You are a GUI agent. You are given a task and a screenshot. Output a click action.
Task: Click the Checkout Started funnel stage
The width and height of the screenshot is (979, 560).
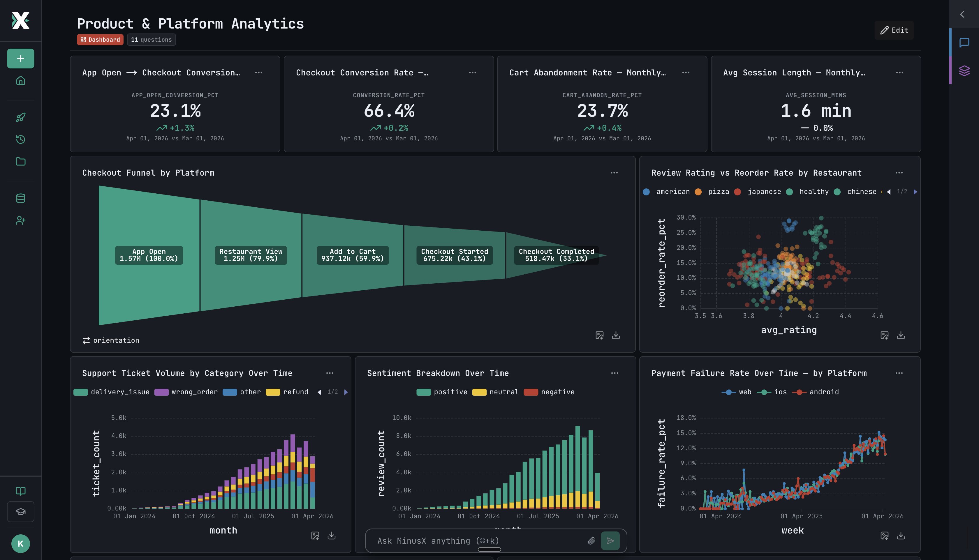(x=455, y=255)
